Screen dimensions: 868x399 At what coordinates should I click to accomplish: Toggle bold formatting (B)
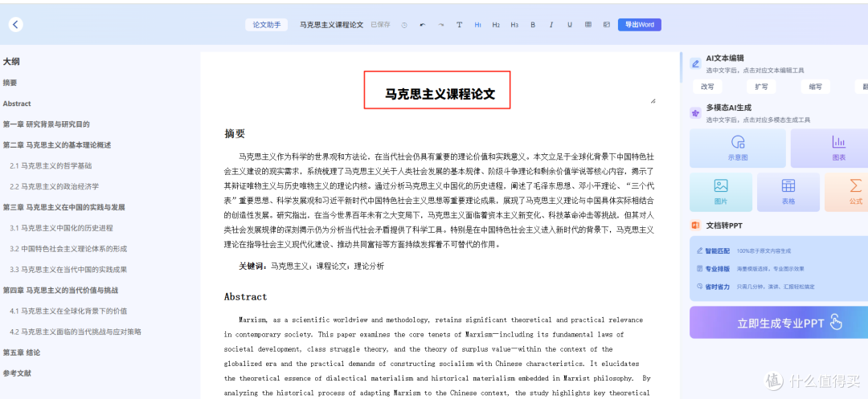coord(533,25)
